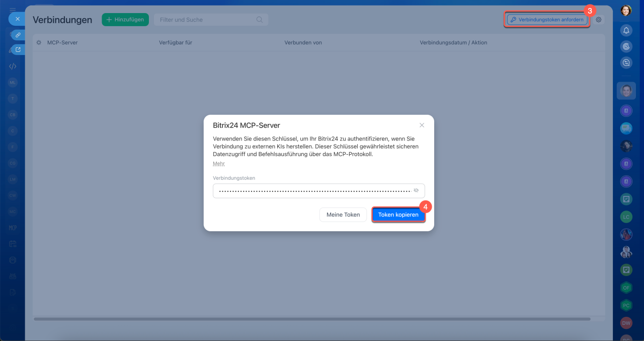Click the horizontal scrollbar below the table
This screenshot has width=644, height=341.
pyautogui.click(x=312, y=319)
